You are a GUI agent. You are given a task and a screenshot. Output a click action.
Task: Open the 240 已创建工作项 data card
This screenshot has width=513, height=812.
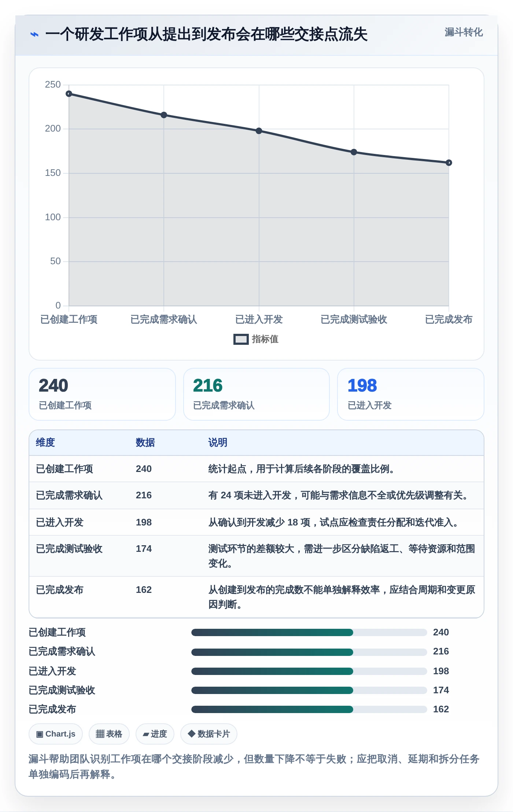(102, 394)
